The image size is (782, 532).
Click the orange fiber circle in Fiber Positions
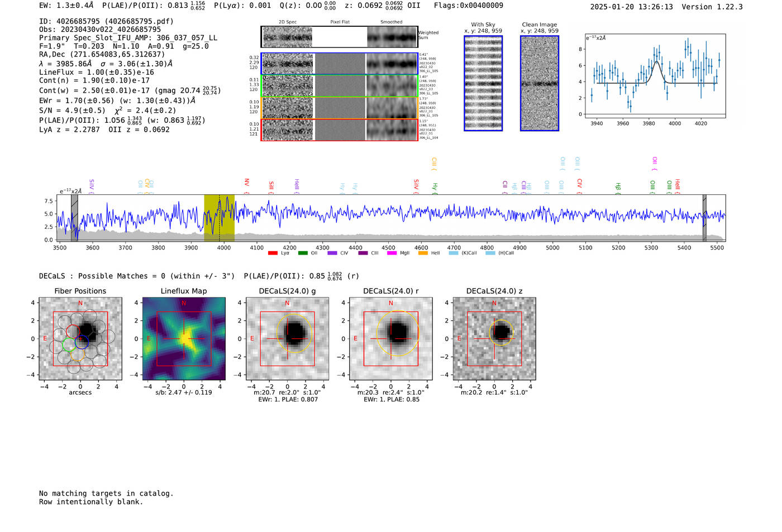pos(78,354)
